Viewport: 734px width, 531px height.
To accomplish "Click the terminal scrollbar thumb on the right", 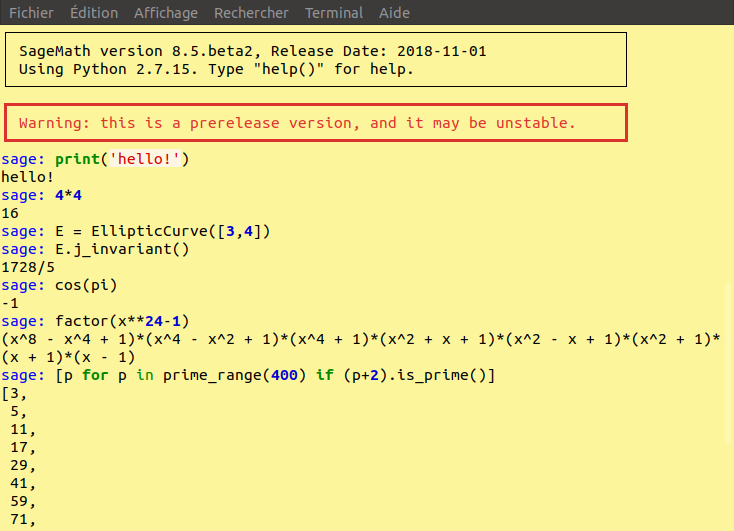I will (x=728, y=362).
